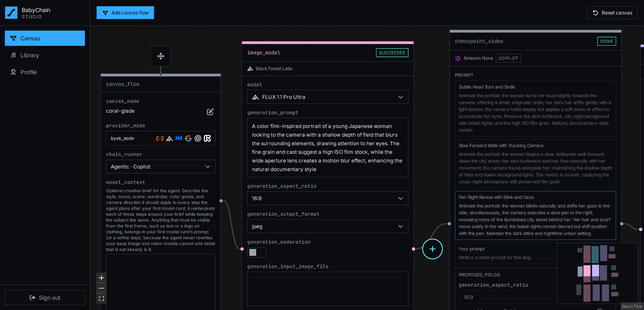Go to the Library section

45,55
